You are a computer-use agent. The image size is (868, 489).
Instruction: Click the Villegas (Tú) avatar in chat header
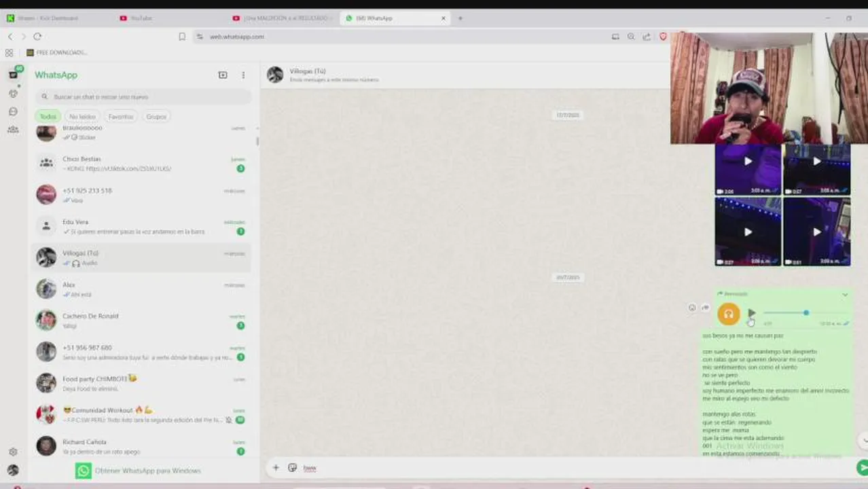[275, 75]
